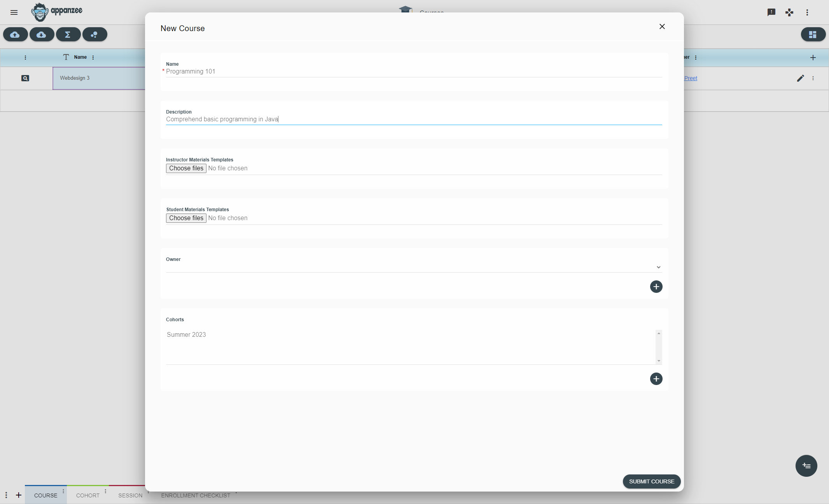Open the top-right vertical dots menu
Viewport: 829px width, 504px height.
(x=807, y=12)
